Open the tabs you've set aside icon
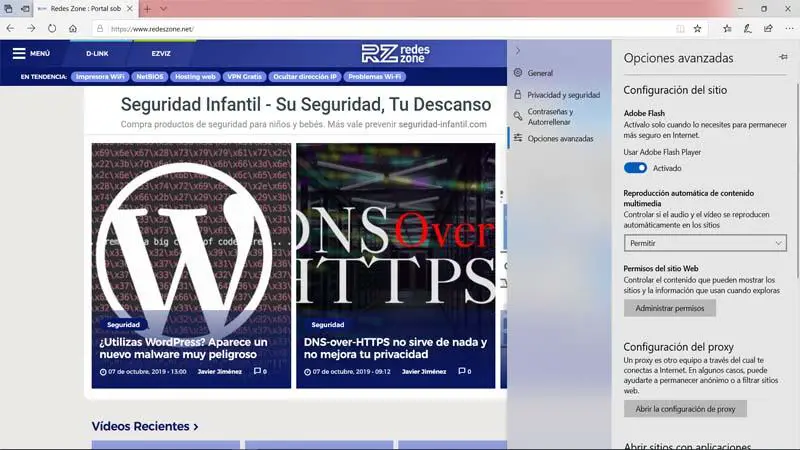The width and height of the screenshot is (800, 450). 9,9
